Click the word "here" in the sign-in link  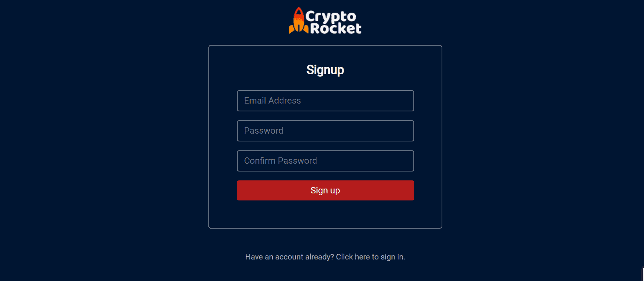pyautogui.click(x=362, y=257)
